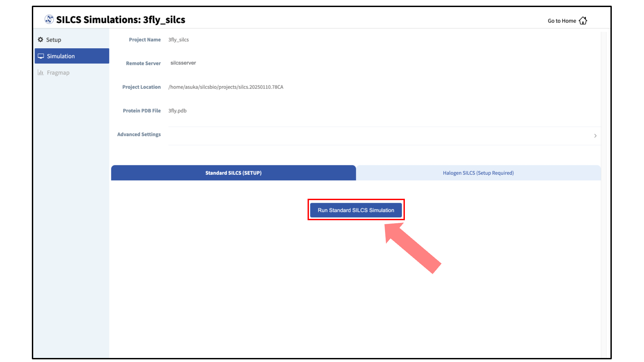The height and width of the screenshot is (362, 644).
Task: Go to Home link
Action: tap(567, 21)
